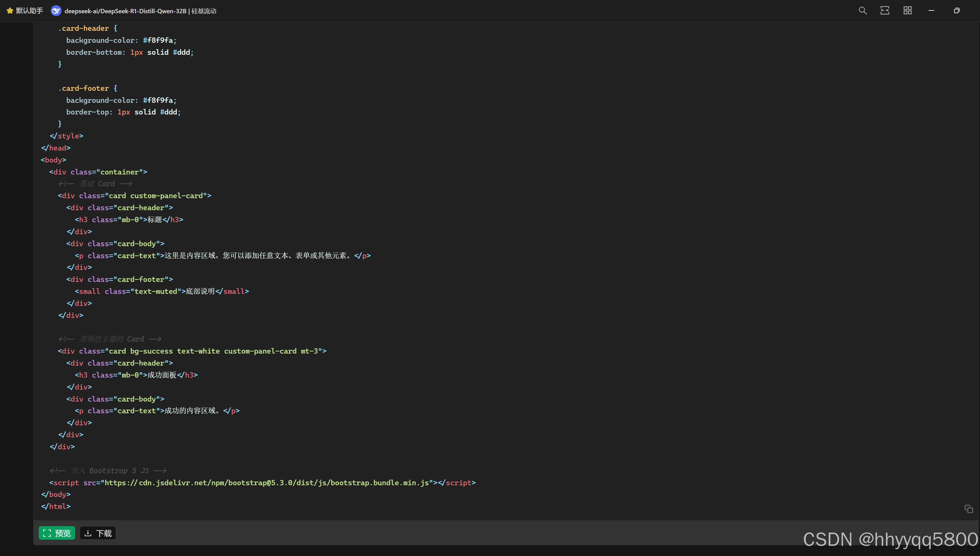Open the four-square apps grid icon
Screen dimensions: 980x556
(907, 11)
